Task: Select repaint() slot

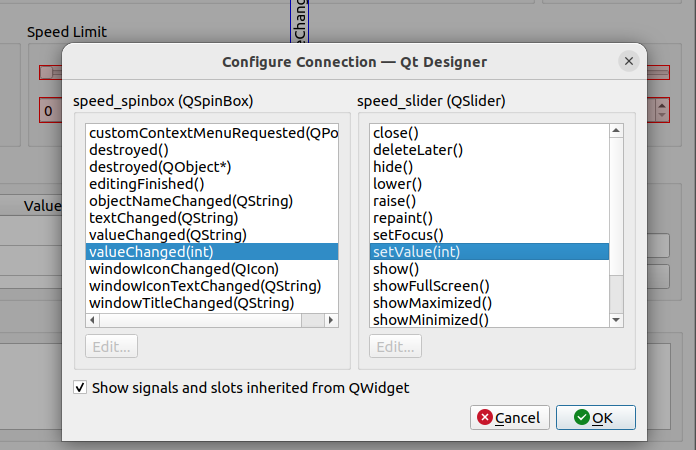Action: pos(490,218)
